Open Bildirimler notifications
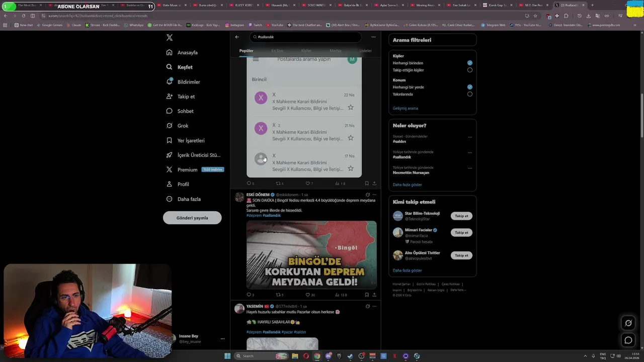The height and width of the screenshot is (362, 644). click(183, 81)
